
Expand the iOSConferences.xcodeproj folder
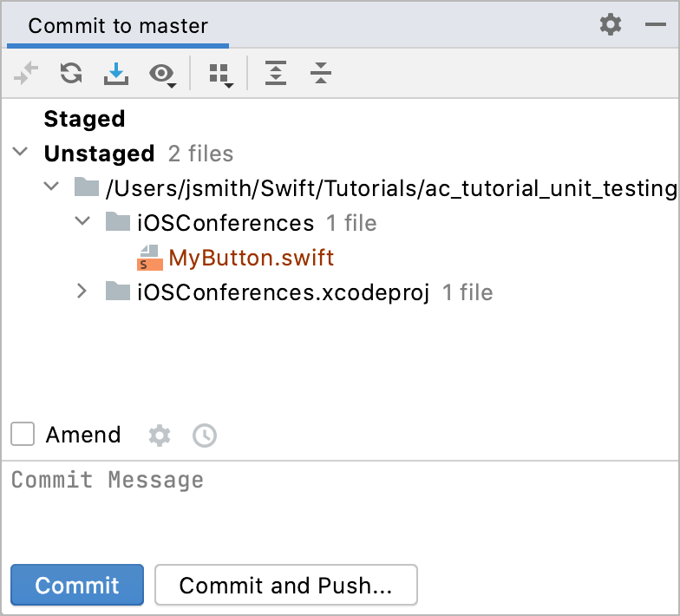click(82, 292)
